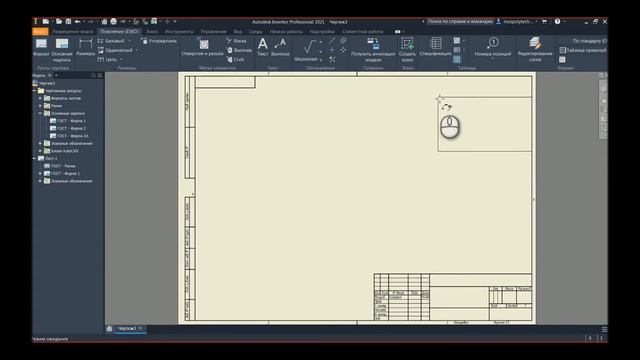This screenshot has width=640, height=360.
Task: Open the Базовый dimension dropdown arrow
Action: (130, 41)
